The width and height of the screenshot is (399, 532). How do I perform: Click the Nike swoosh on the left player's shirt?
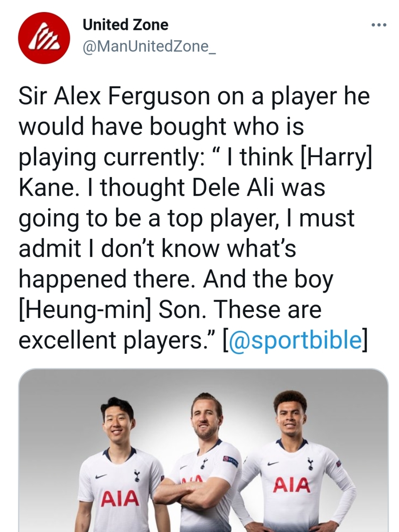click(x=99, y=477)
